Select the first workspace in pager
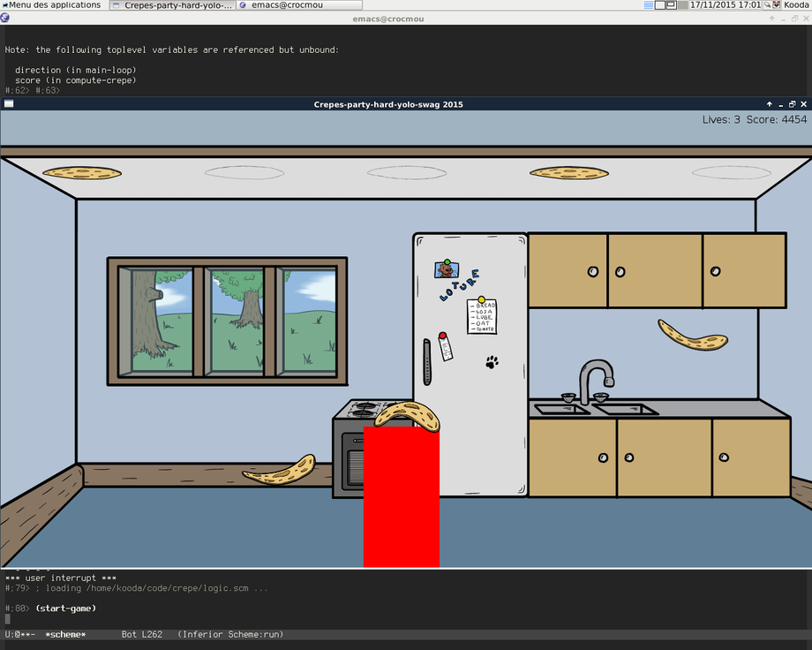The height and width of the screenshot is (650, 812). 649,5
